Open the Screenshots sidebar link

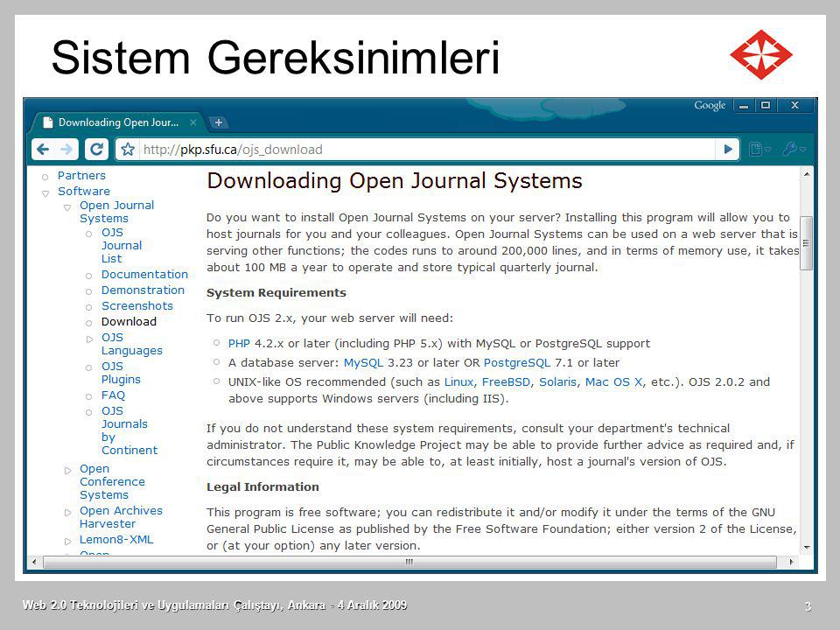(137, 306)
